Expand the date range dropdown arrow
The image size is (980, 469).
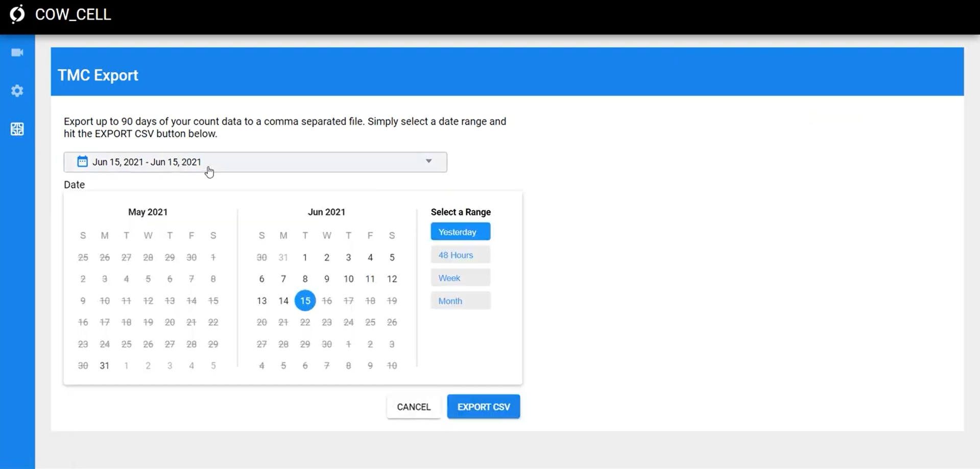point(428,161)
